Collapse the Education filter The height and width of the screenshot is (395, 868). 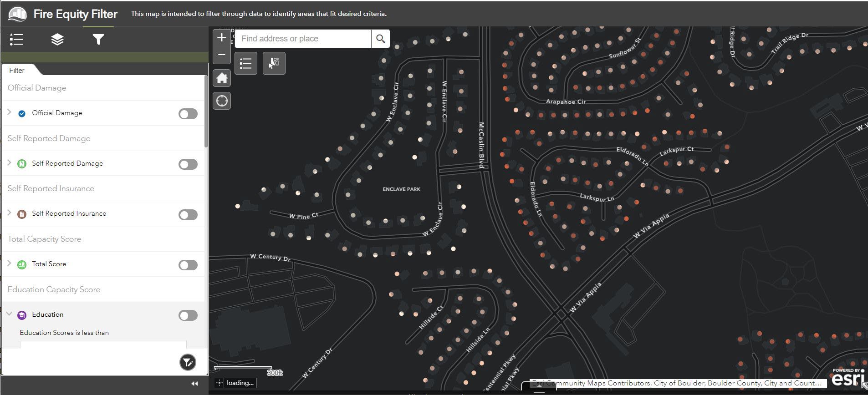(9, 314)
